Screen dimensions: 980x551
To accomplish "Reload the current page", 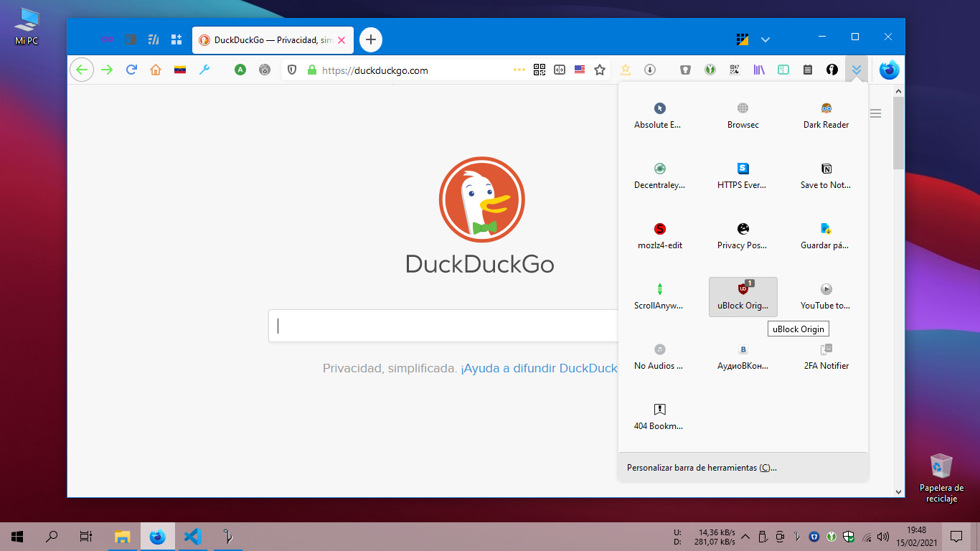I will 131,70.
